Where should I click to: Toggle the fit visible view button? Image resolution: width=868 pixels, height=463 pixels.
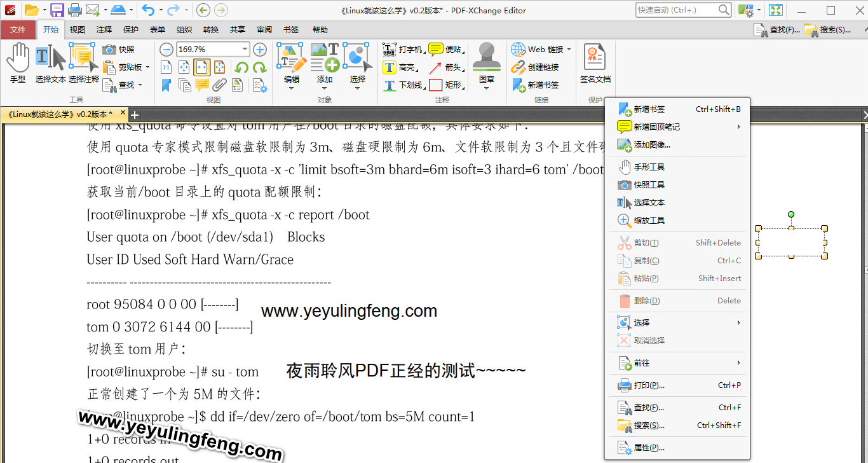pyautogui.click(x=220, y=67)
